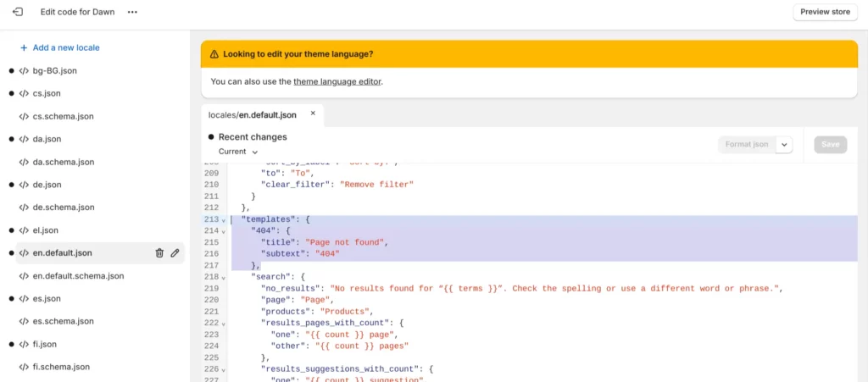
Task: Click code icon beside bg-BG.json
Action: [x=24, y=71]
